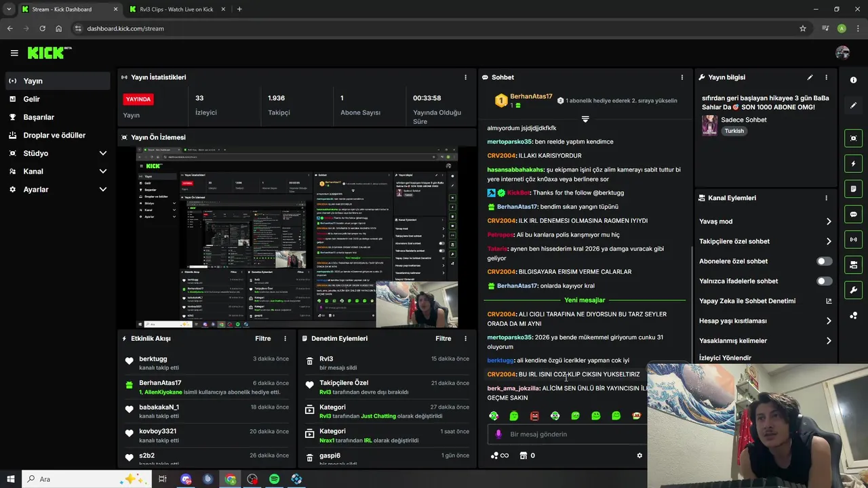Open Yayın İstatistikleri panel options menu
This screenshot has width=868, height=488.
(465, 77)
